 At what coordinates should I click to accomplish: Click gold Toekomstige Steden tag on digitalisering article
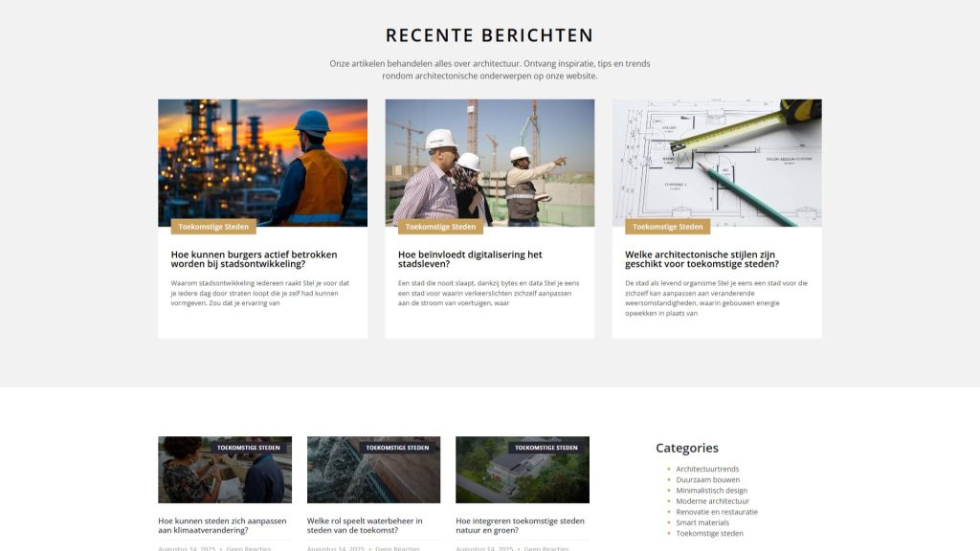click(x=440, y=227)
